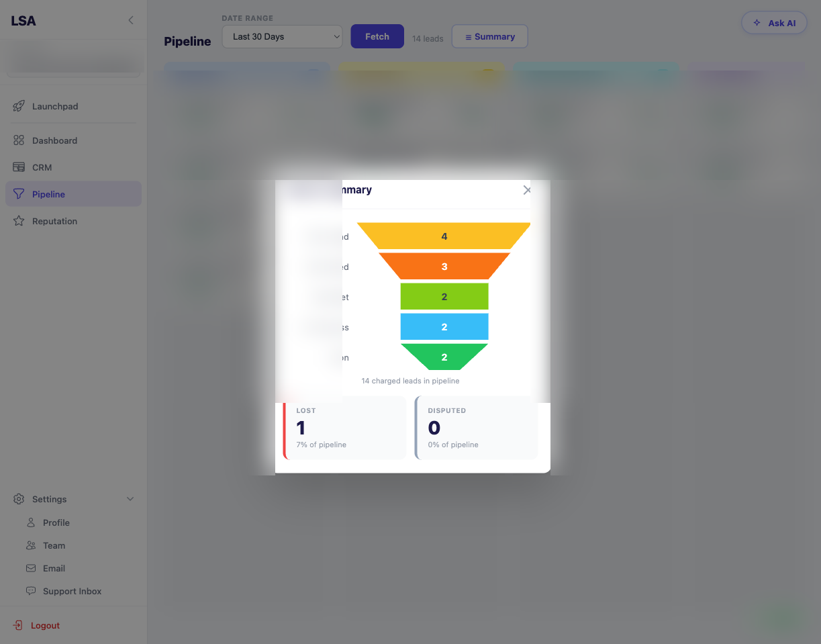Click the Reputation star icon
This screenshot has height=644, width=821.
click(x=19, y=221)
